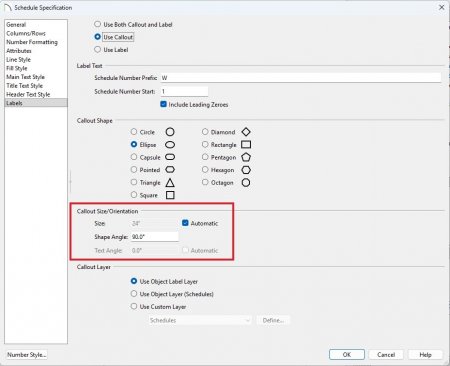Toggle the Automatic size checkbox
This screenshot has height=366, width=450.
click(185, 223)
